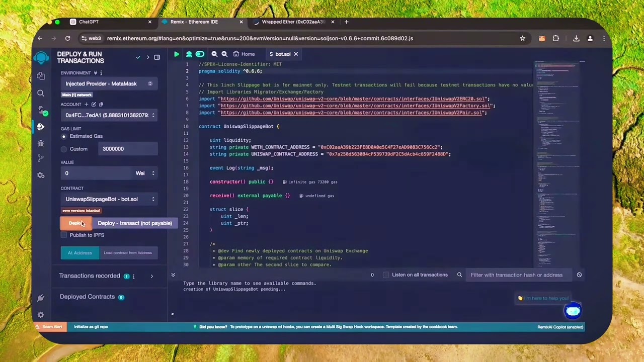This screenshot has width=644, height=362.
Task: Toggle the AI copilot switch in editor toolbar
Action: pyautogui.click(x=200, y=54)
